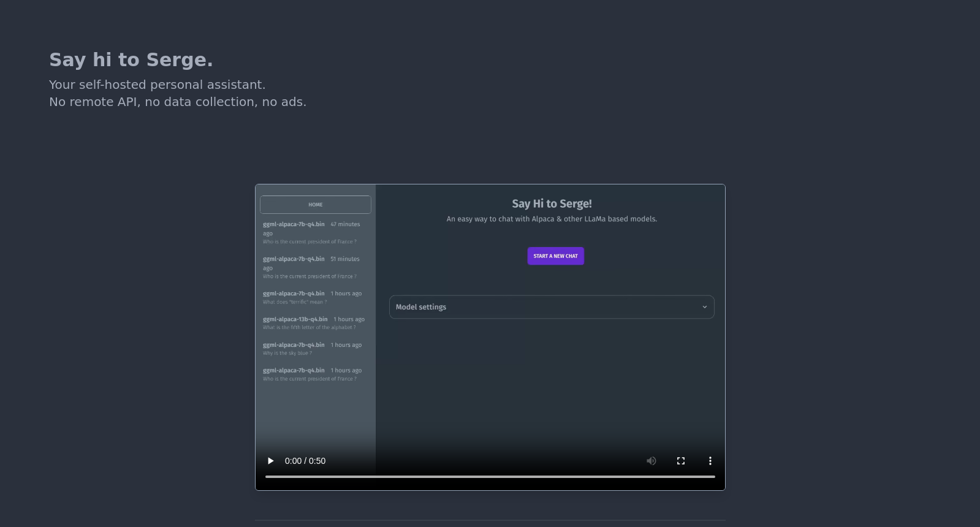Enter fullscreen mode for the video
Image resolution: width=980 pixels, height=527 pixels.
tap(681, 461)
